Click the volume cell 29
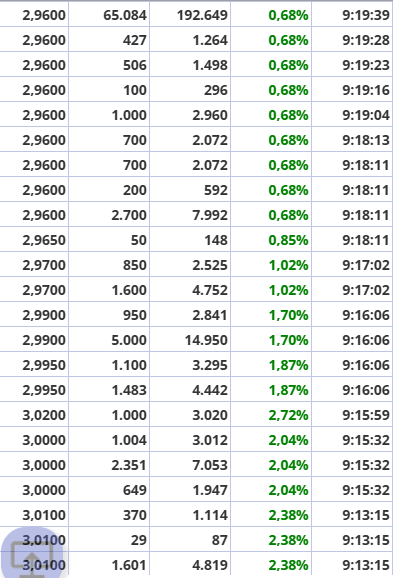This screenshot has width=393, height=578. 109,540
